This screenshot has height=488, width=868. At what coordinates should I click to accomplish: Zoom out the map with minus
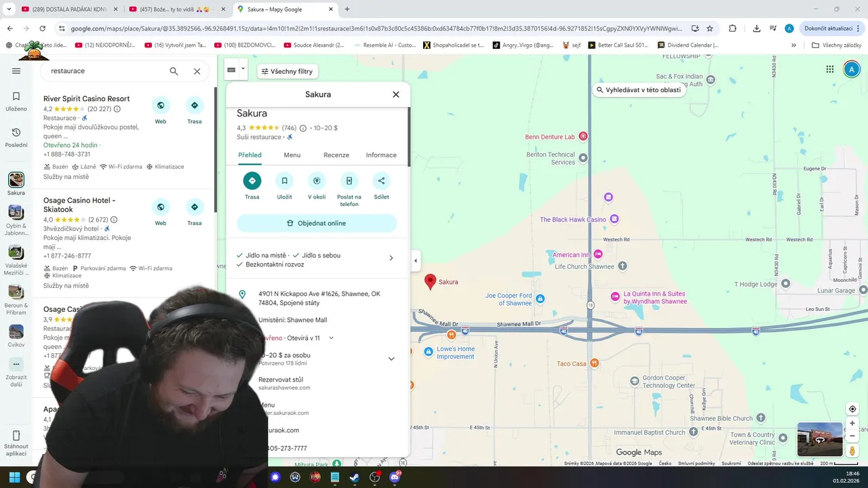pos(852,436)
